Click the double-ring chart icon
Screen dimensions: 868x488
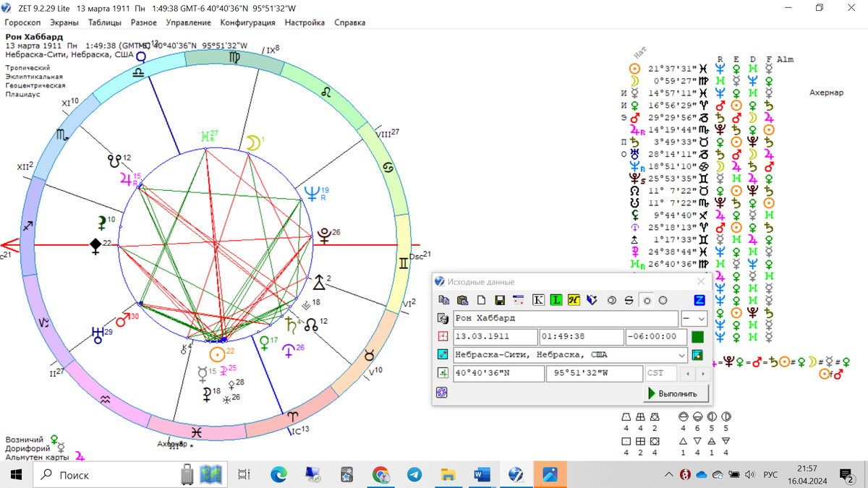612,300
